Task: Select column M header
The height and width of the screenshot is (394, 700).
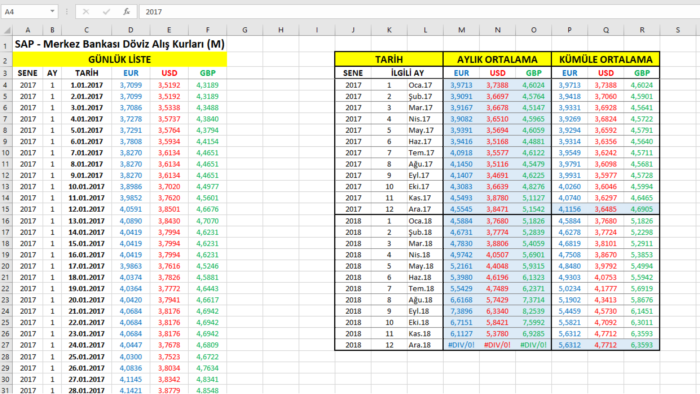Action: coord(461,30)
